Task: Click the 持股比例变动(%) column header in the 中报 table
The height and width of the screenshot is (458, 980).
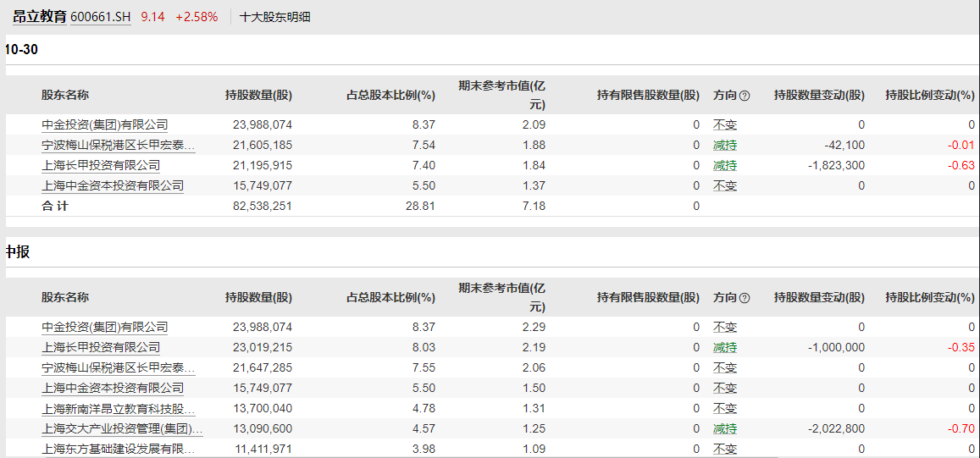Action: 929,298
